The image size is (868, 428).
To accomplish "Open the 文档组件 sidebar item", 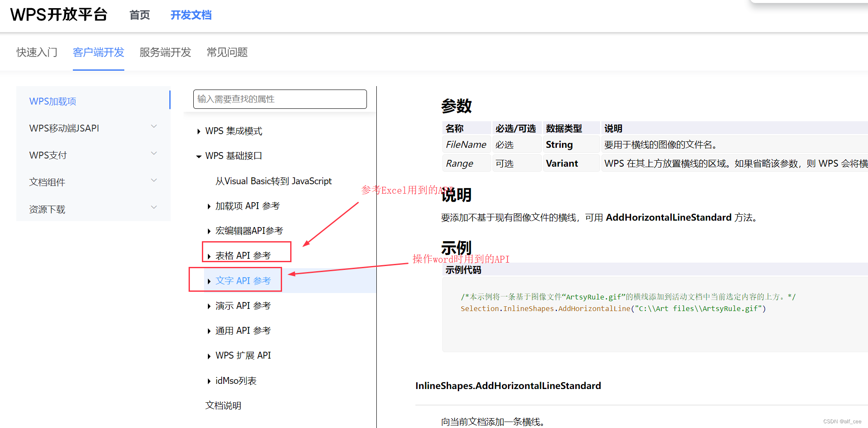I will pos(47,182).
